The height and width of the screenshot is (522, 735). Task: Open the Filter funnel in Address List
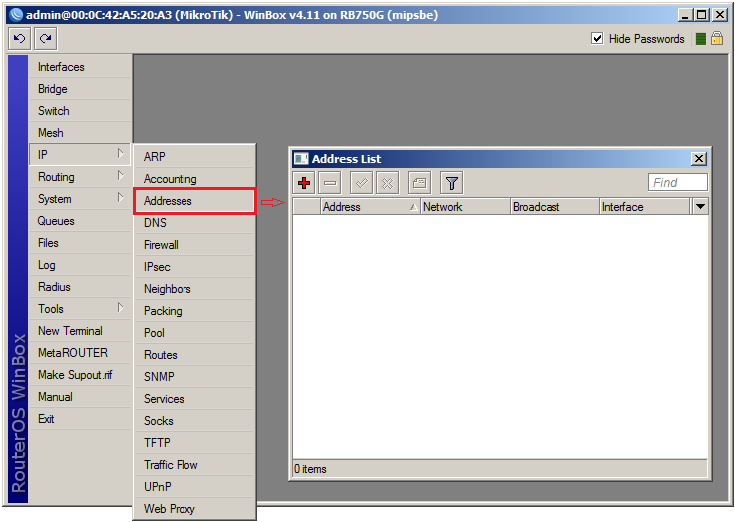coord(451,183)
